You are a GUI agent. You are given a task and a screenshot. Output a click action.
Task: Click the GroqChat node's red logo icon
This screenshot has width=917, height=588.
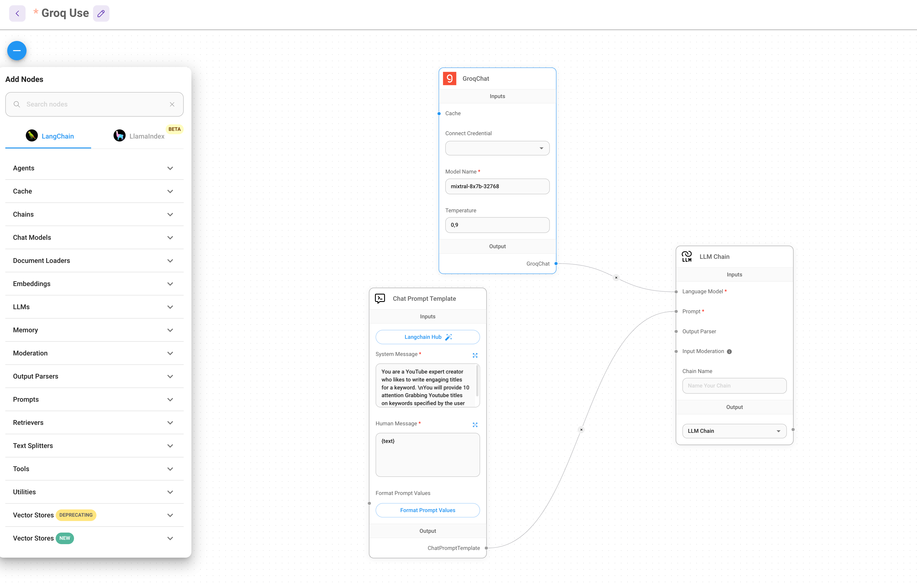coord(450,78)
